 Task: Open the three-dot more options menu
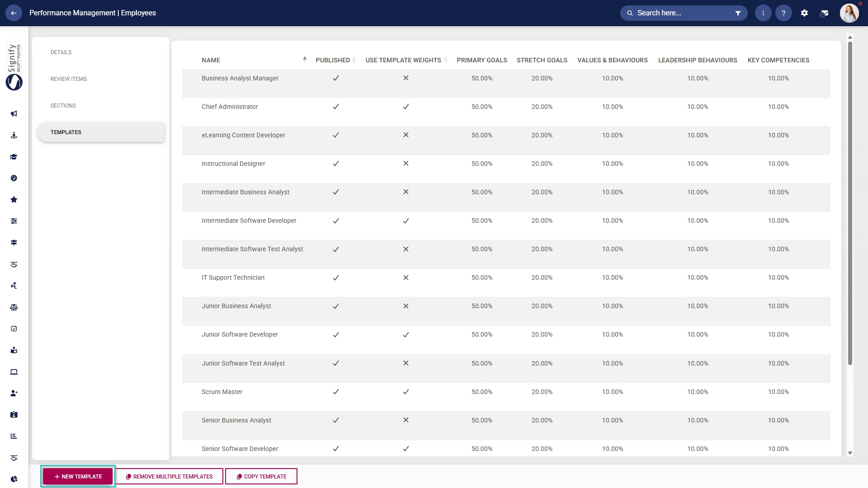click(763, 13)
